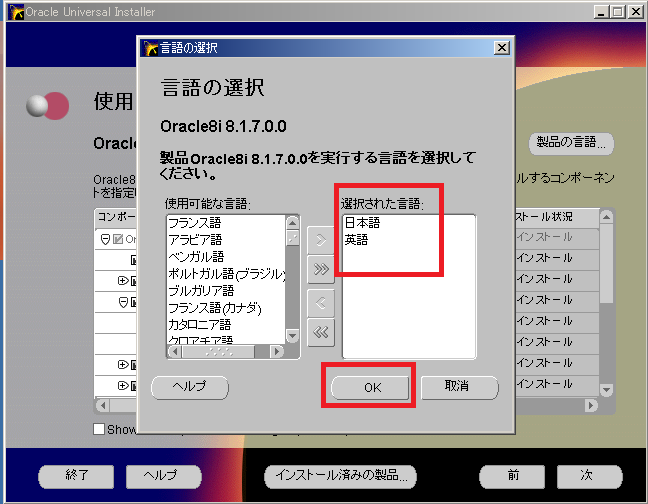Click the Oracle Universal Installer title bar icon
This screenshot has height=504, width=648.
(17, 12)
